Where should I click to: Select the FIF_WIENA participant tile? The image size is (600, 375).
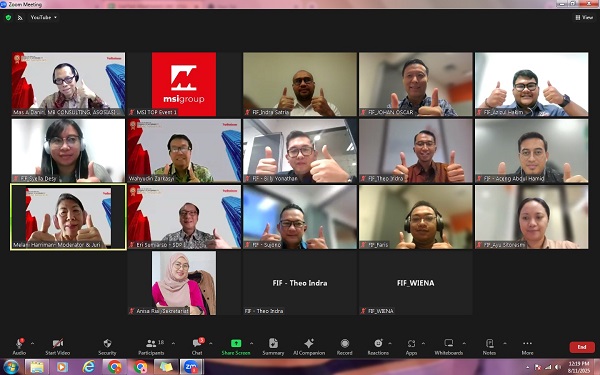416,283
